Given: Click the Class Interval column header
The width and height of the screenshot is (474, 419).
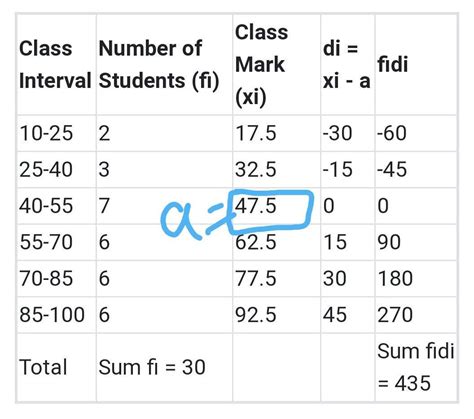Looking at the screenshot, I should (56, 64).
